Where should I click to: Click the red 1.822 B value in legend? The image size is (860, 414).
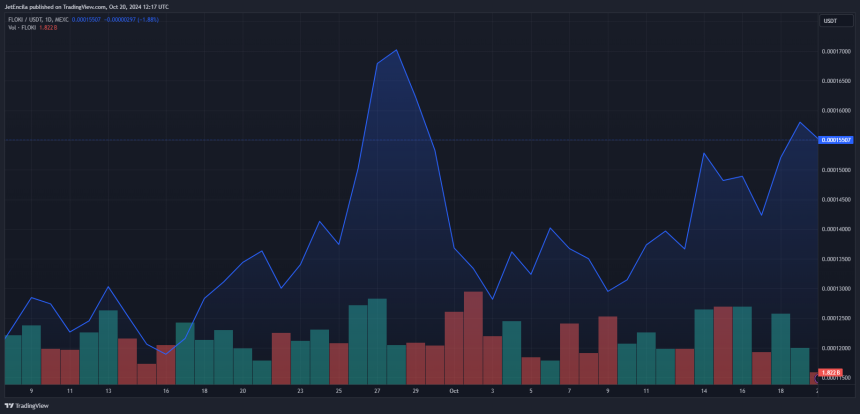pos(49,27)
